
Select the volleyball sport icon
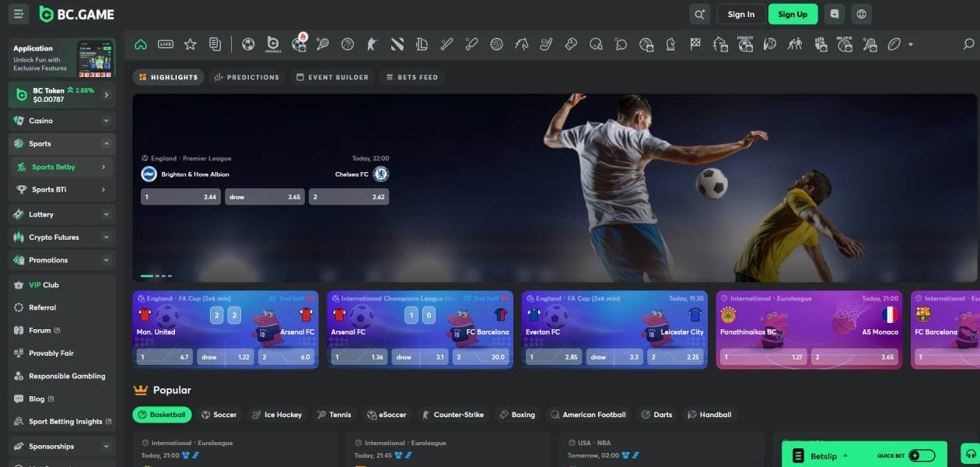pos(497,44)
